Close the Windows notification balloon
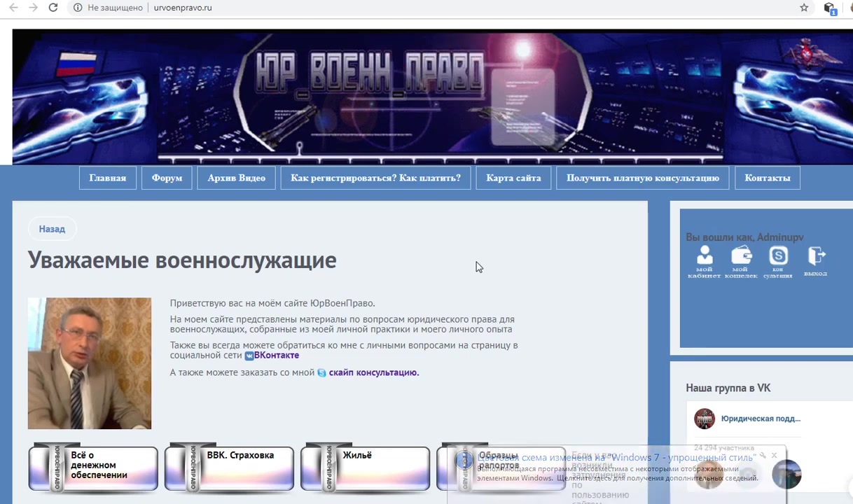 pos(774,456)
